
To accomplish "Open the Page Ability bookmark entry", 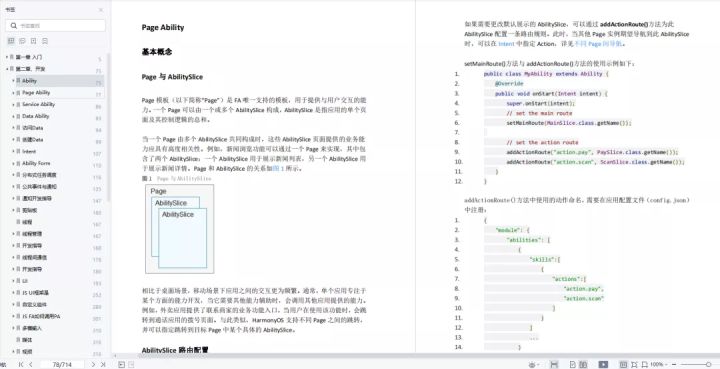I will tap(36, 93).
